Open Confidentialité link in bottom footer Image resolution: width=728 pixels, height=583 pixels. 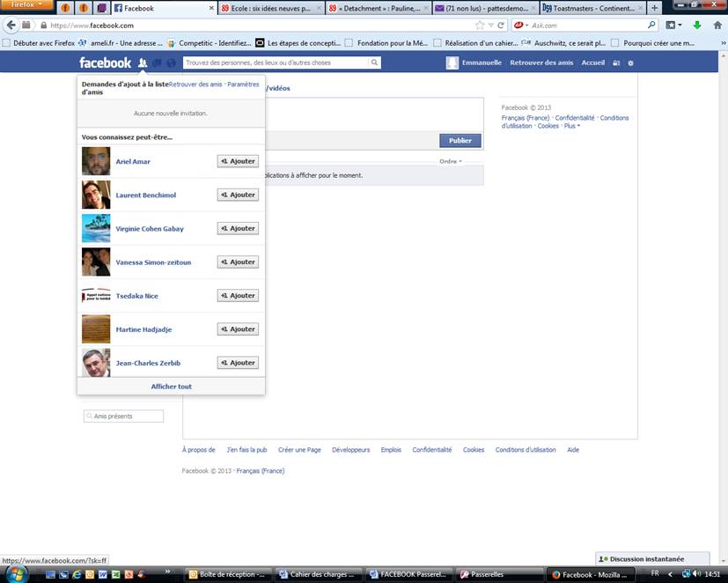(x=432, y=450)
